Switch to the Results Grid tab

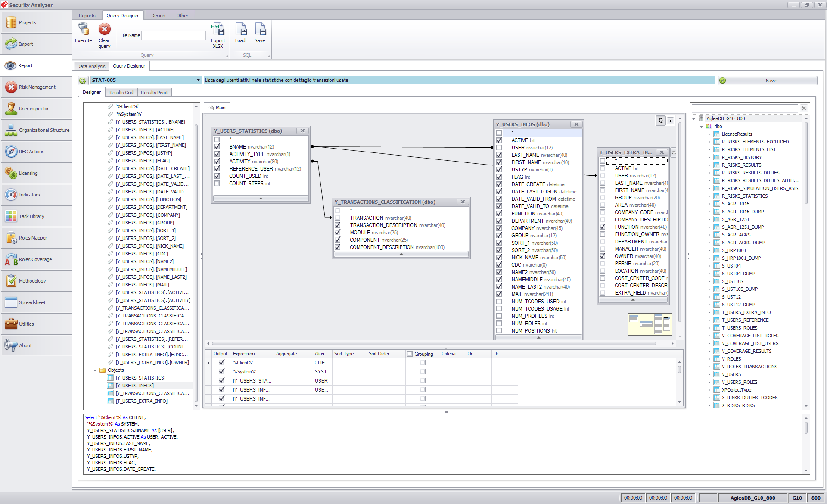[x=121, y=93]
